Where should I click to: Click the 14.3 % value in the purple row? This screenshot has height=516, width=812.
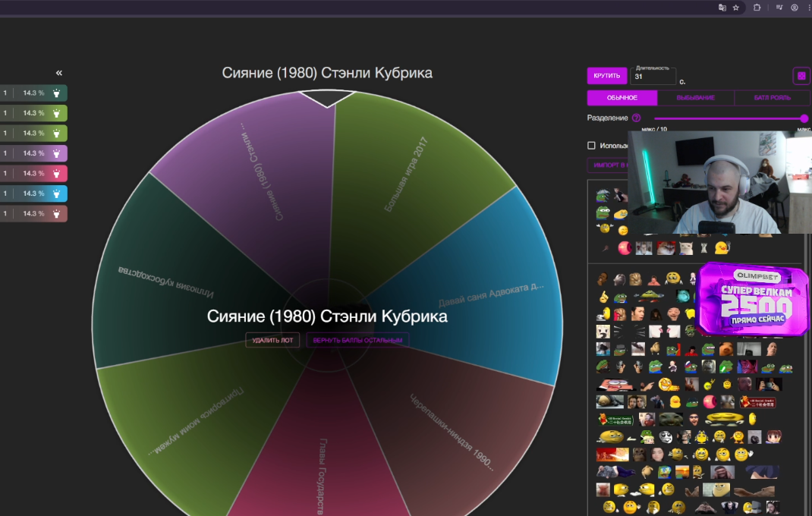[x=33, y=153]
